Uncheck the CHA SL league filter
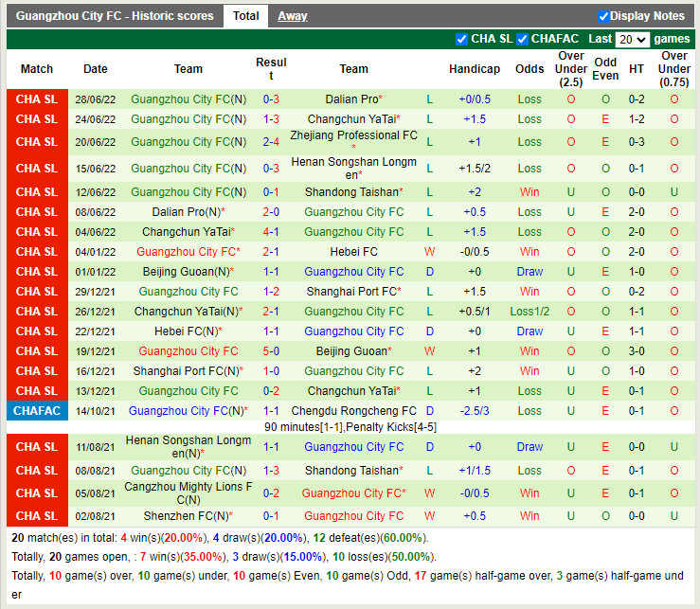This screenshot has width=700, height=609. (x=462, y=39)
